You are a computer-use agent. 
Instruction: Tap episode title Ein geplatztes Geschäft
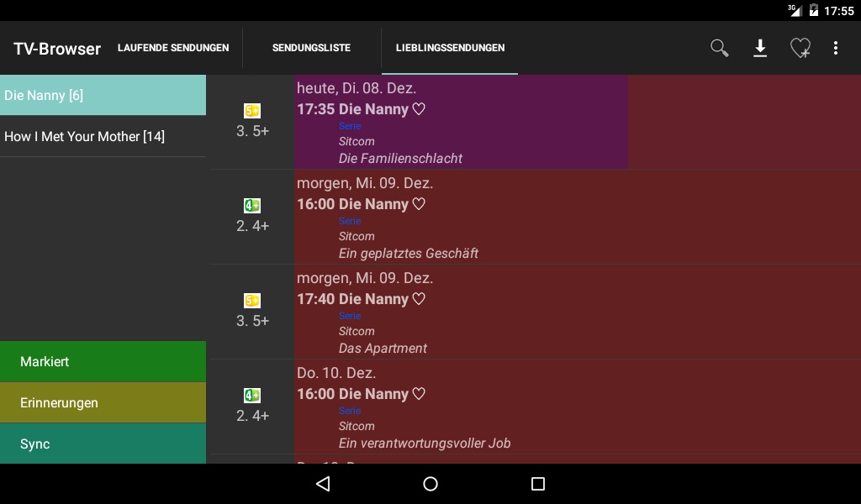pos(408,254)
